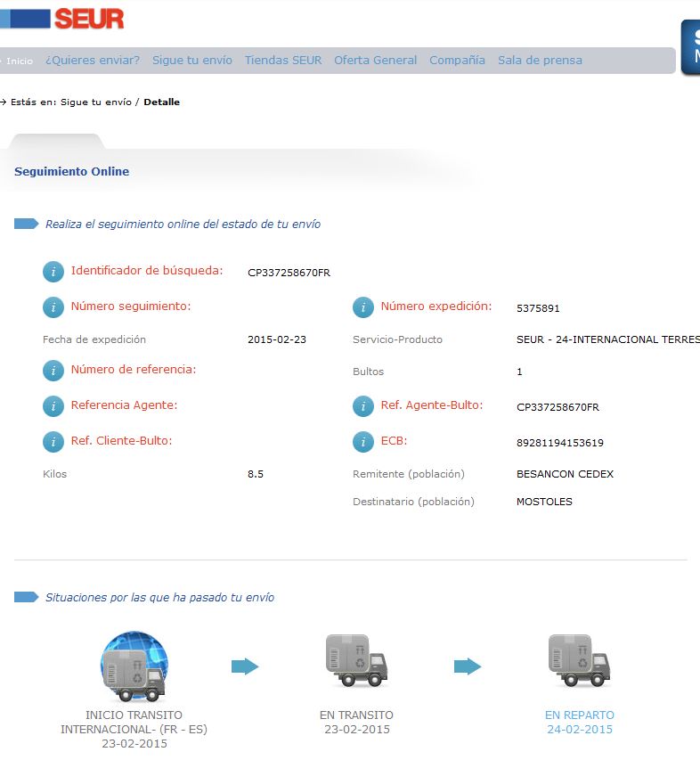
Task: Click the Detalle breadcrumb text
Action: [162, 102]
